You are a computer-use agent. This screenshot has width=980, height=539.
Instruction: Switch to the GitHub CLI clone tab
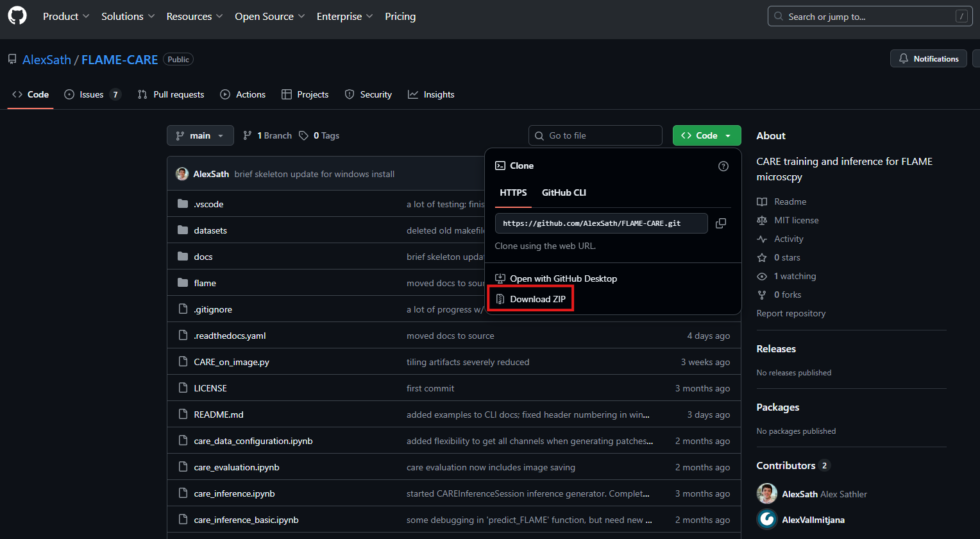[564, 193]
